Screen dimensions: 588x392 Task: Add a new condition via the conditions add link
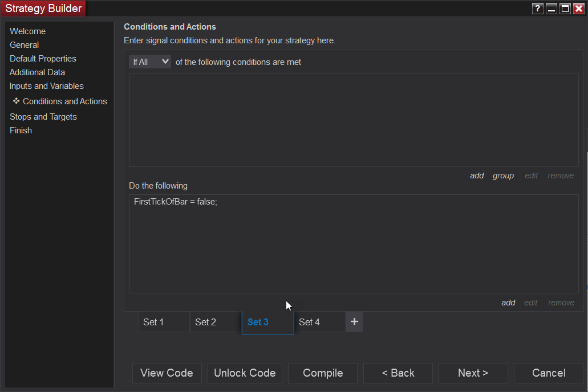[477, 175]
